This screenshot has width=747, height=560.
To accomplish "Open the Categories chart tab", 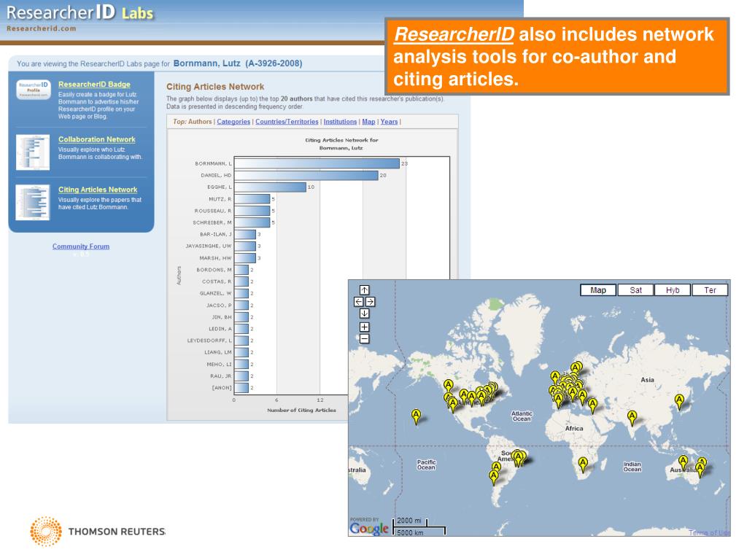I will (x=233, y=122).
